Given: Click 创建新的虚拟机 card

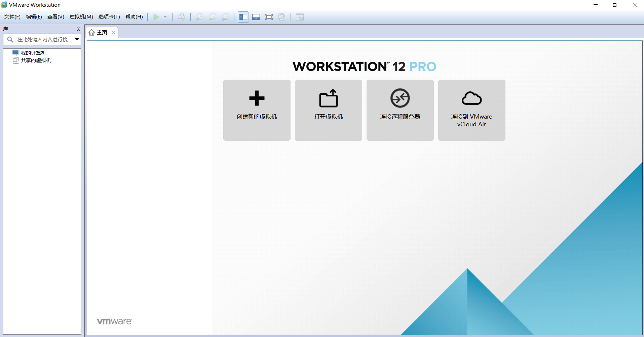Looking at the screenshot, I should pyautogui.click(x=257, y=110).
